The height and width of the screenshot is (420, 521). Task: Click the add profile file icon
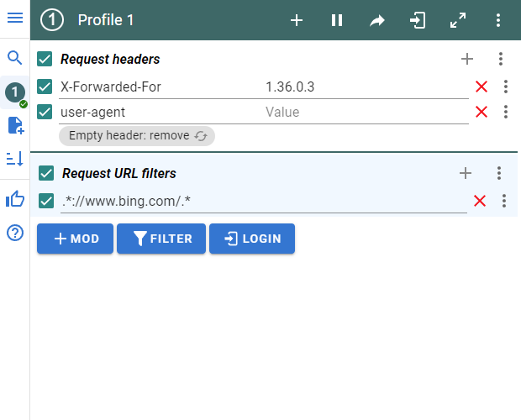pos(14,126)
